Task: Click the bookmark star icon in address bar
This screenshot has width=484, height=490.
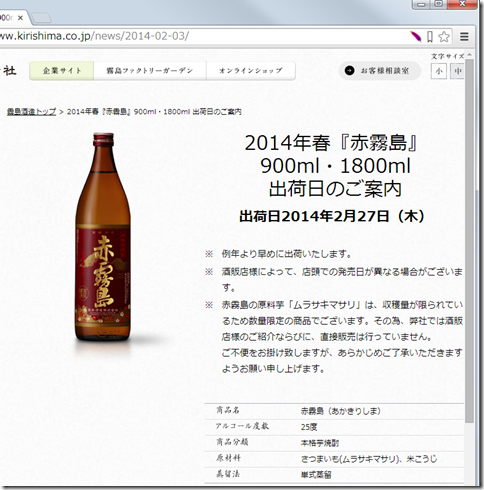Action: (444, 37)
